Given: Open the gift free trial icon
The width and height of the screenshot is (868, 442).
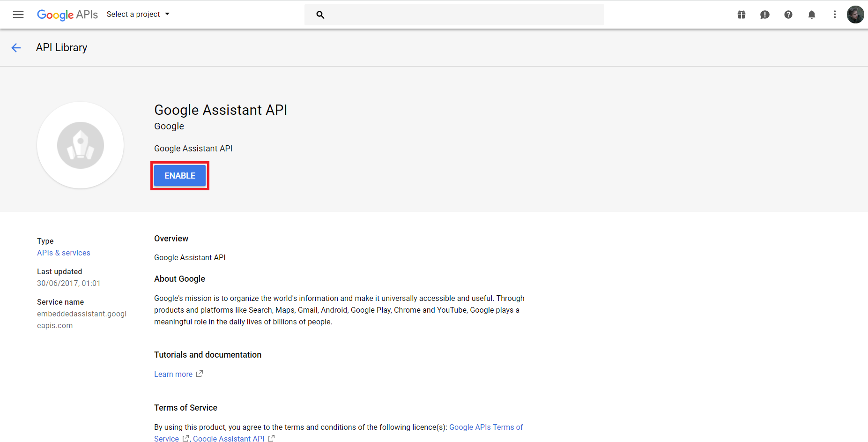Looking at the screenshot, I should [742, 15].
